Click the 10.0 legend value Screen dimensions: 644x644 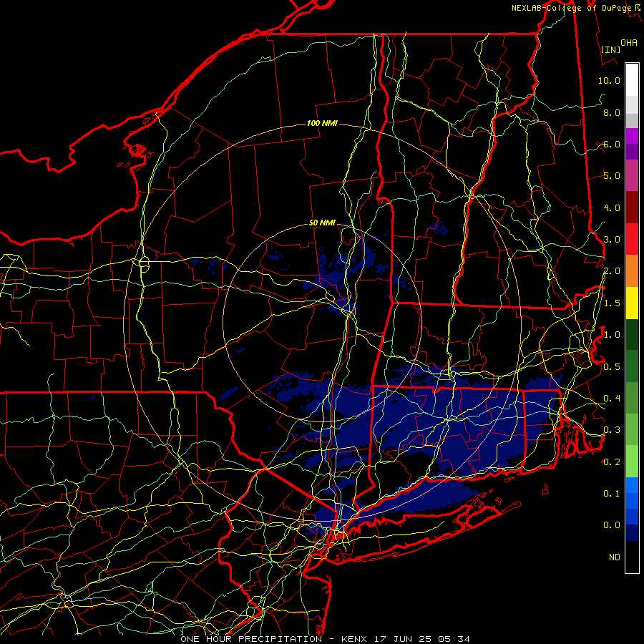pos(609,80)
